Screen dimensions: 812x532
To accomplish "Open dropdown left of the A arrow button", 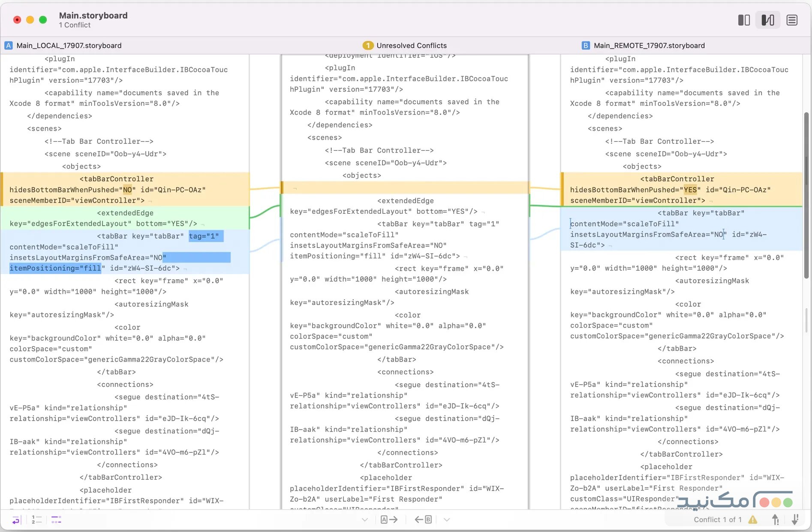I will coord(365,520).
